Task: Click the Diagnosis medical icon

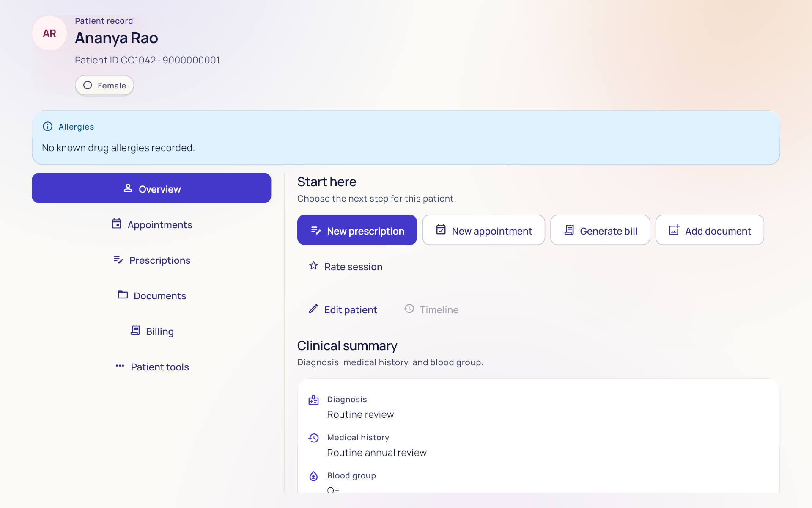Action: [x=313, y=400]
